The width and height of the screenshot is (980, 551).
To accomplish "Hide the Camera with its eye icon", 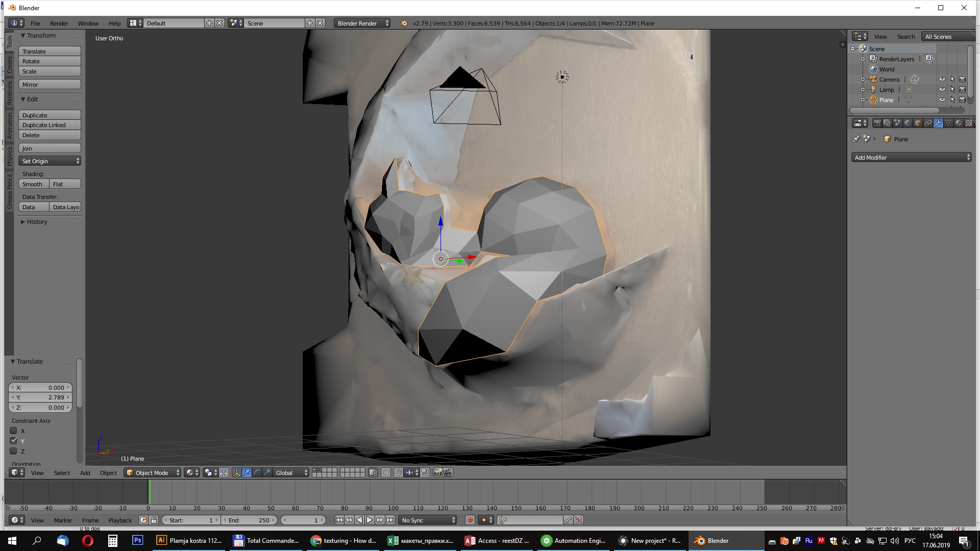I will (942, 80).
